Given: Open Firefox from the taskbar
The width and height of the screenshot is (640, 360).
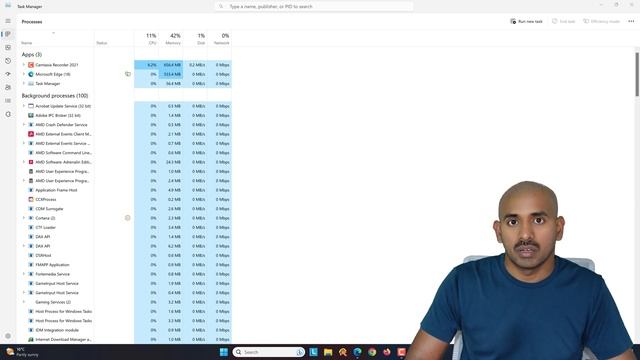Looking at the screenshot, I should pos(387,352).
